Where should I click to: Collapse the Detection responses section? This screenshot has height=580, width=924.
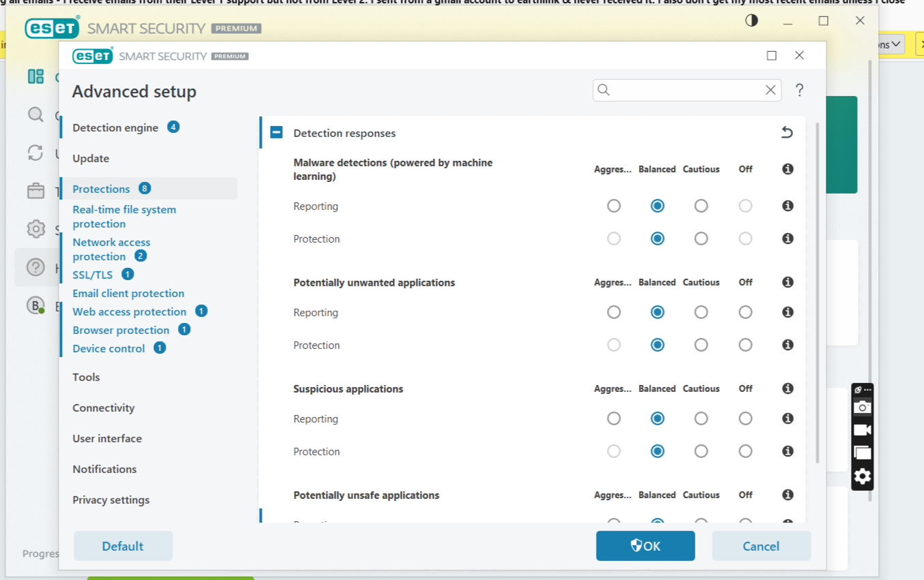point(276,133)
